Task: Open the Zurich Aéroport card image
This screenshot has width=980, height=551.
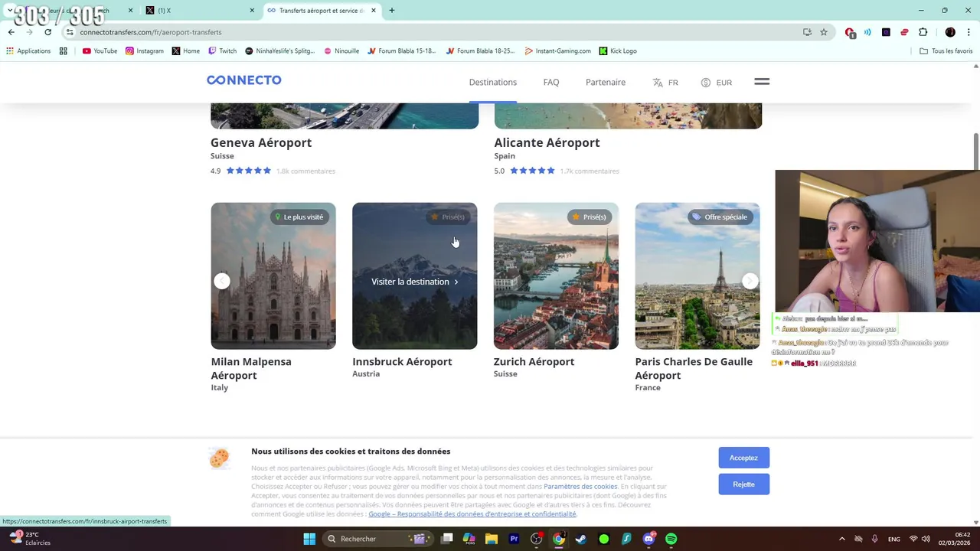Action: (x=556, y=275)
